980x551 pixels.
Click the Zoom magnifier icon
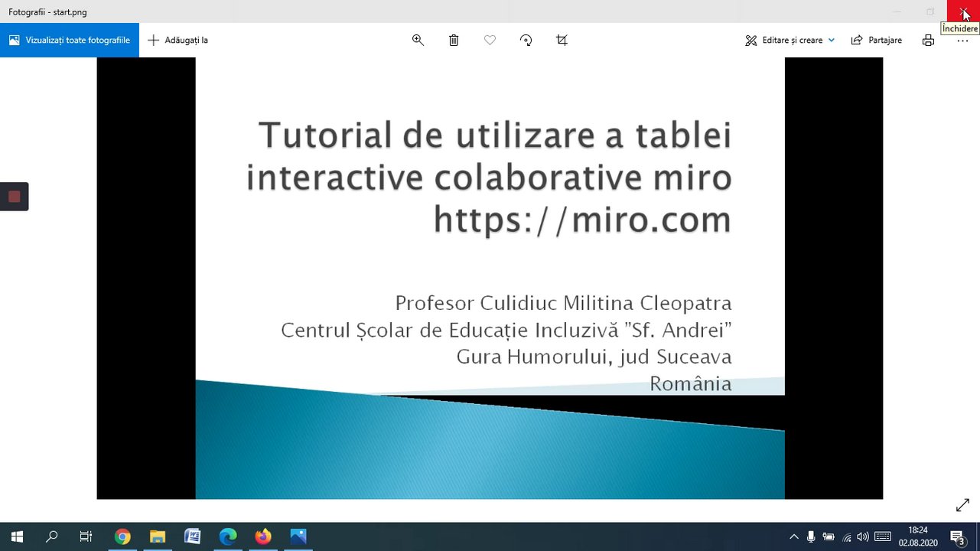pos(418,40)
